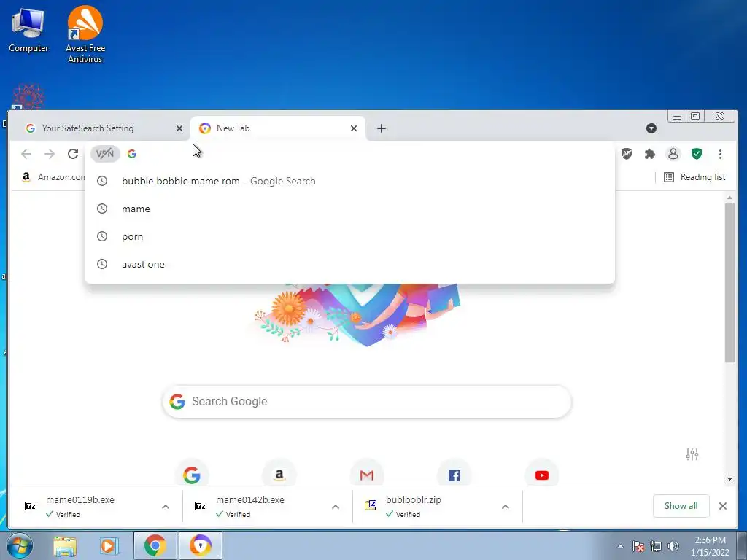The image size is (747, 560).
Task: Click the Google icon in the address bar
Action: coord(132,154)
